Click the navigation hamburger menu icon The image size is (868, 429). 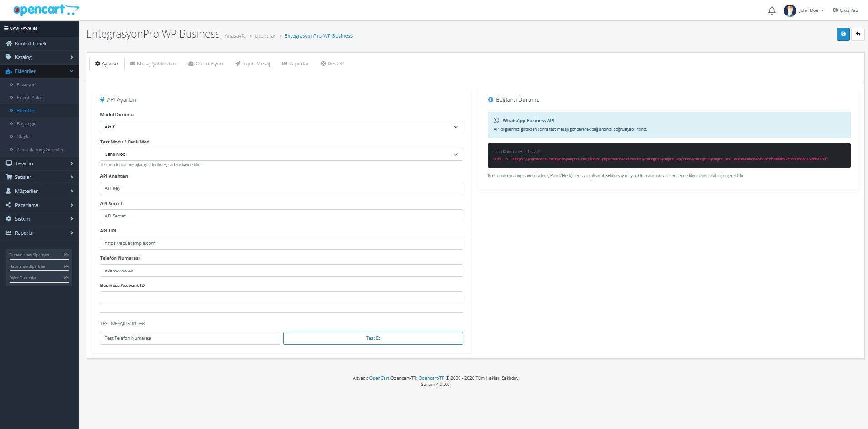pyautogui.click(x=6, y=28)
